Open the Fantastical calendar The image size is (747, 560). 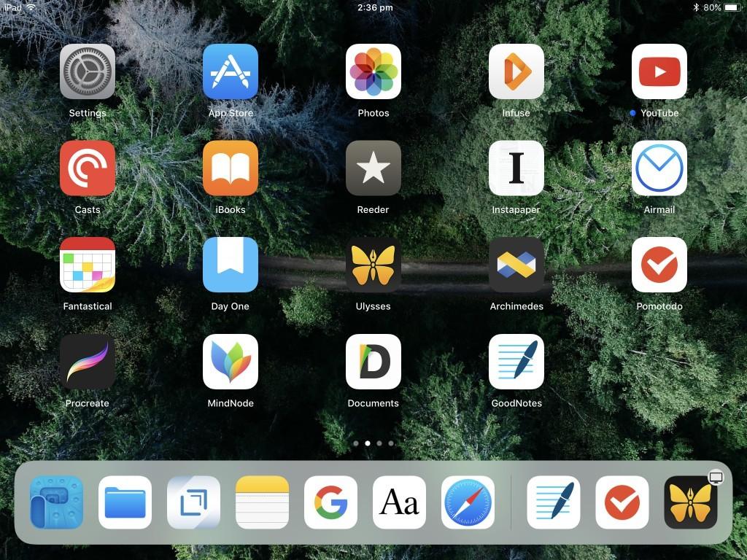(x=88, y=265)
